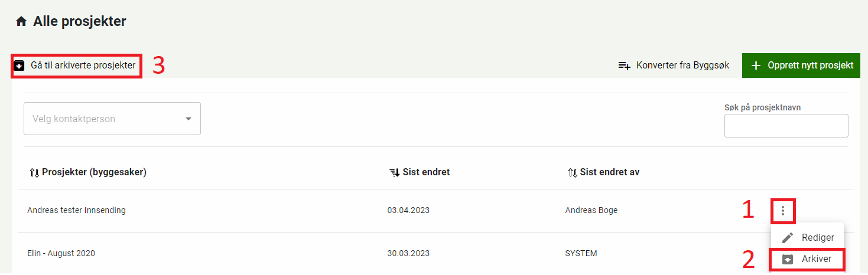Click sort arrows beside Sist endret av
Screen dimensions: 868x275
[572, 173]
